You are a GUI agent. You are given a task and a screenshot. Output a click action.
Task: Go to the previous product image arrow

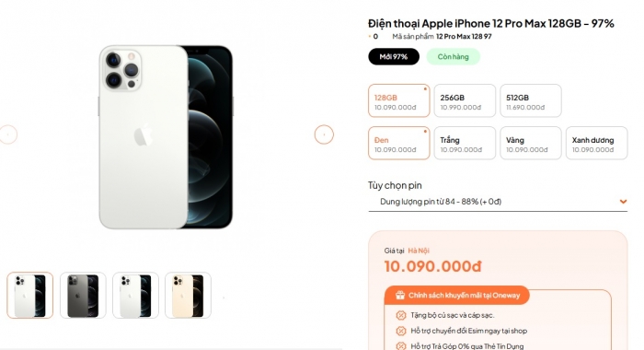coord(7,134)
